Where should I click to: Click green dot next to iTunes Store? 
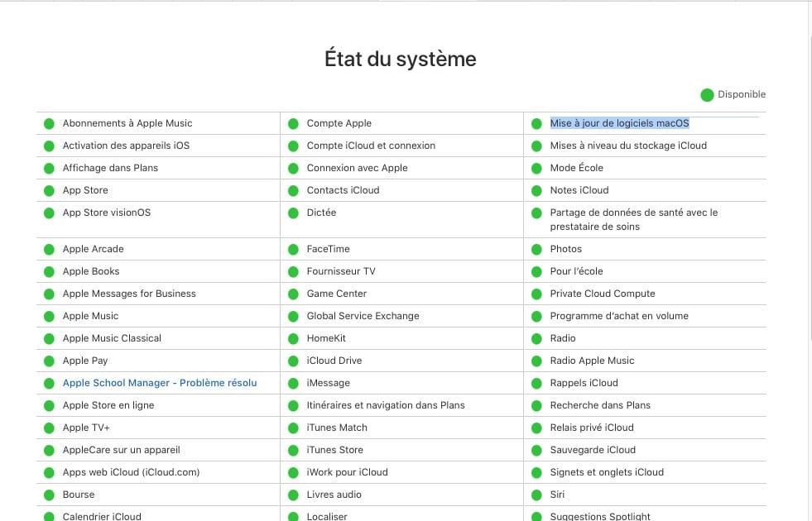[x=293, y=450]
